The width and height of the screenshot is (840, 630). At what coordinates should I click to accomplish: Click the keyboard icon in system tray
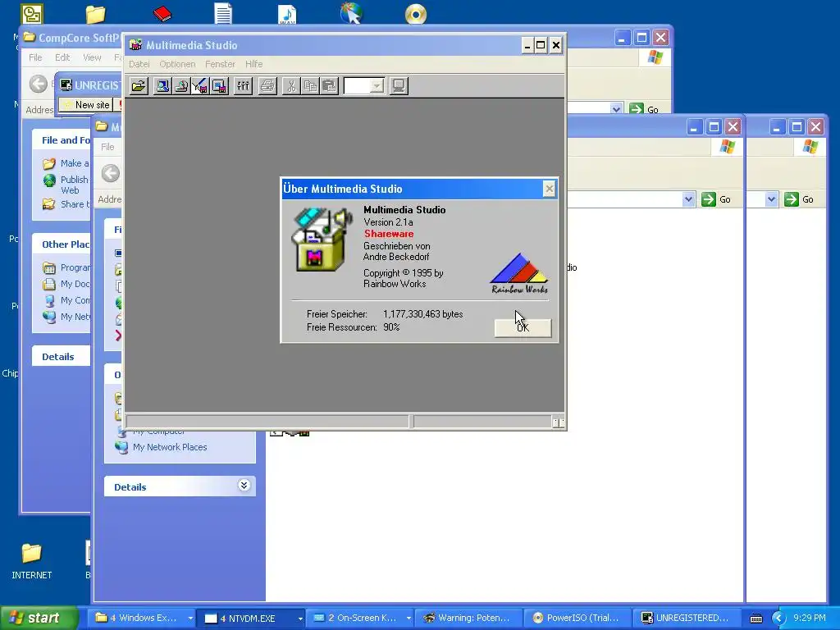[756, 619]
